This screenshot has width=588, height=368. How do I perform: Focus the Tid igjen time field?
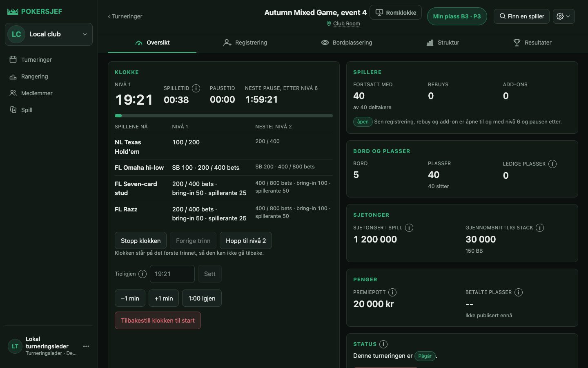(x=172, y=274)
